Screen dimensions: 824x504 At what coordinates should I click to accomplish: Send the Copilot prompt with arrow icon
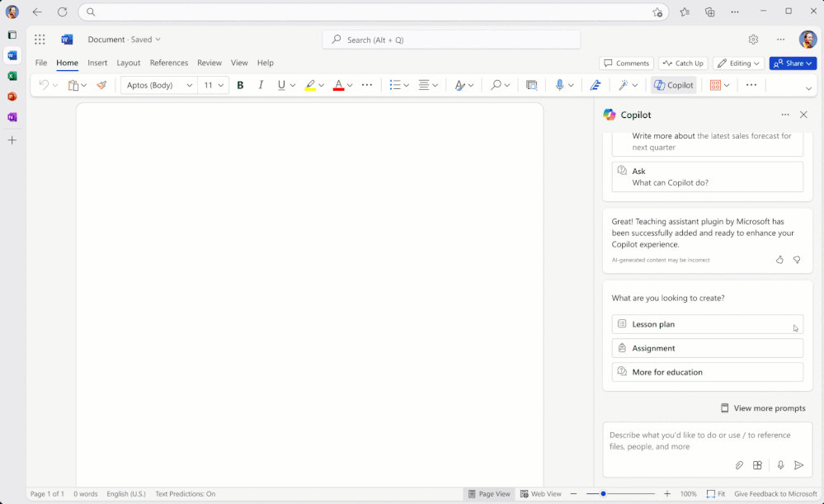point(798,465)
